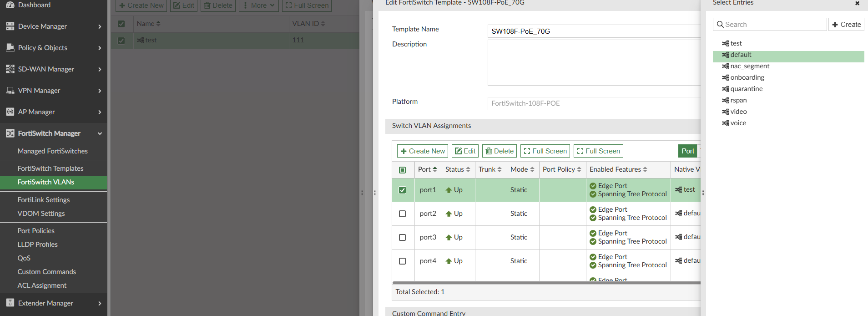Expand the Policy & Objects menu chevron
Image resolution: width=868 pixels, height=316 pixels.
(100, 48)
